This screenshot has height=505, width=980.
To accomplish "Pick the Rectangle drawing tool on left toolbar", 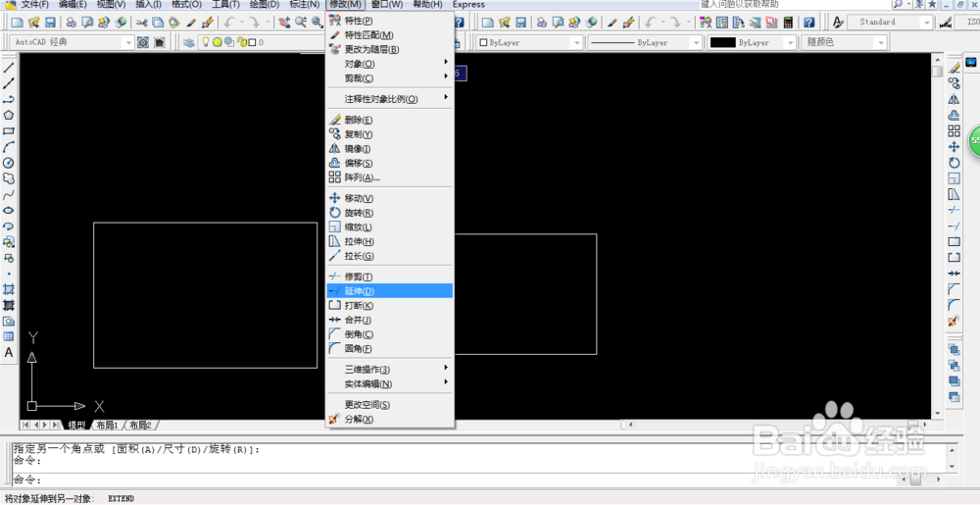I will click(9, 131).
